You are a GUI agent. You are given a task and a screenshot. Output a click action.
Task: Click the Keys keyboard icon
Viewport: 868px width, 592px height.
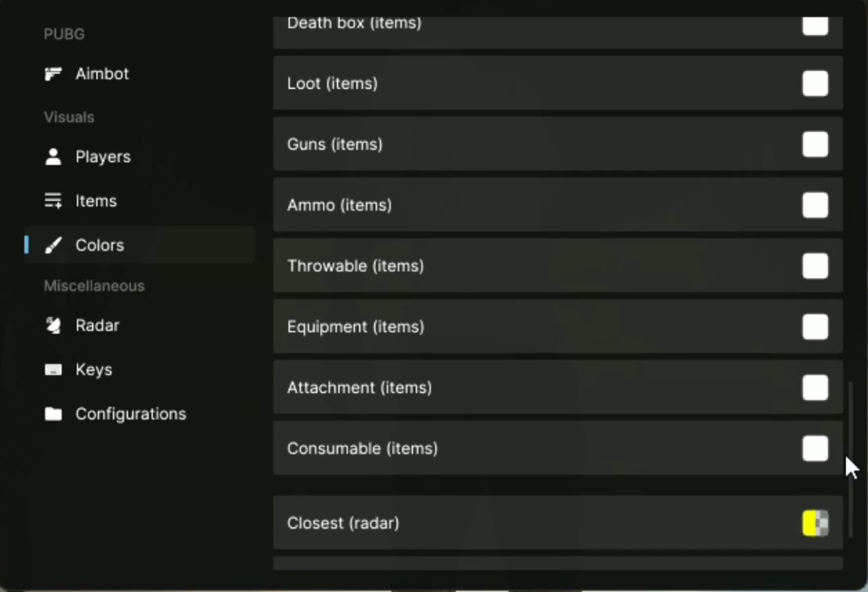click(x=53, y=370)
